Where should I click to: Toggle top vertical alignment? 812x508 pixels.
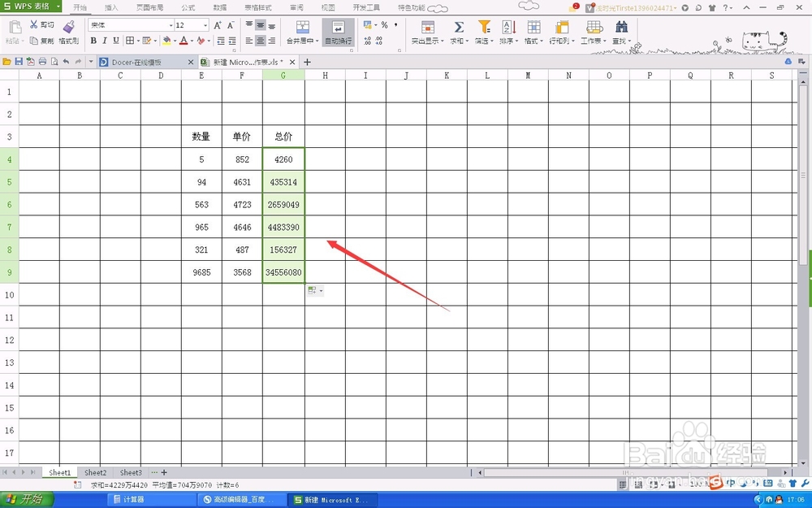[249, 25]
